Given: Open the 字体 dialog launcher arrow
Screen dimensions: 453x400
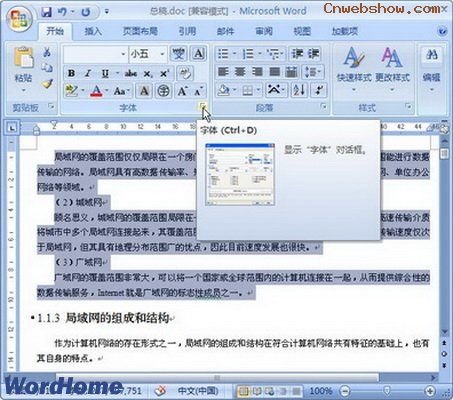Looking at the screenshot, I should [x=203, y=106].
